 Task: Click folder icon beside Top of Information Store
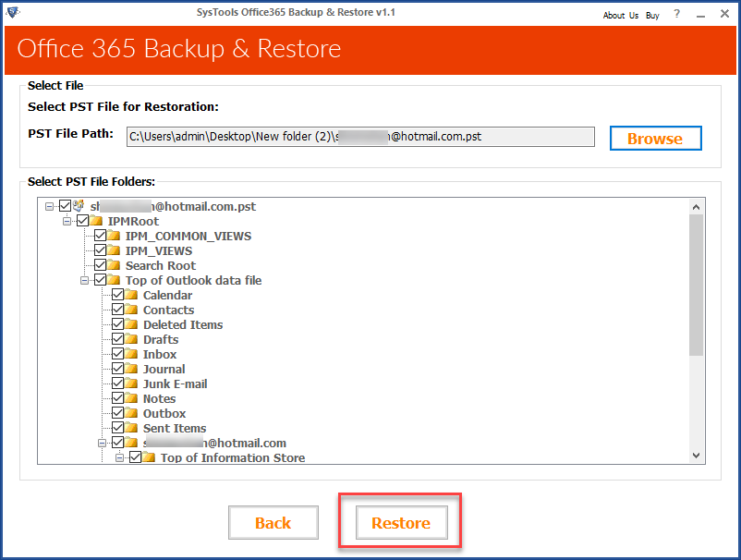(x=149, y=457)
